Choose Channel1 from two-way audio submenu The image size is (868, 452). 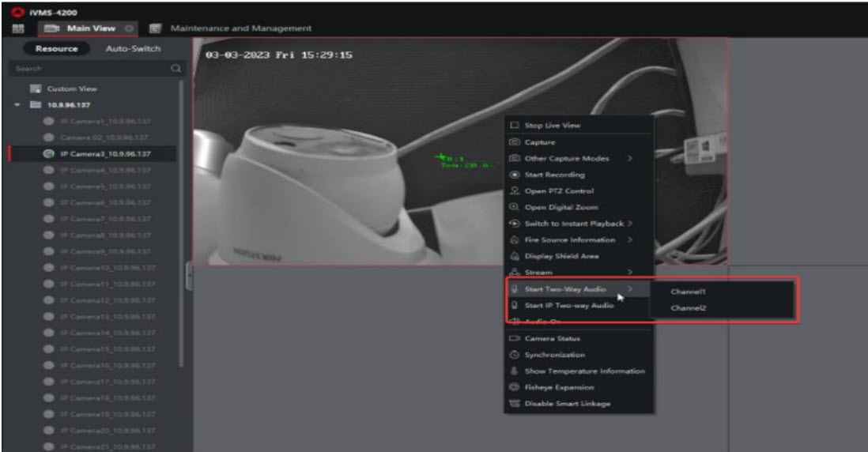coord(688,292)
